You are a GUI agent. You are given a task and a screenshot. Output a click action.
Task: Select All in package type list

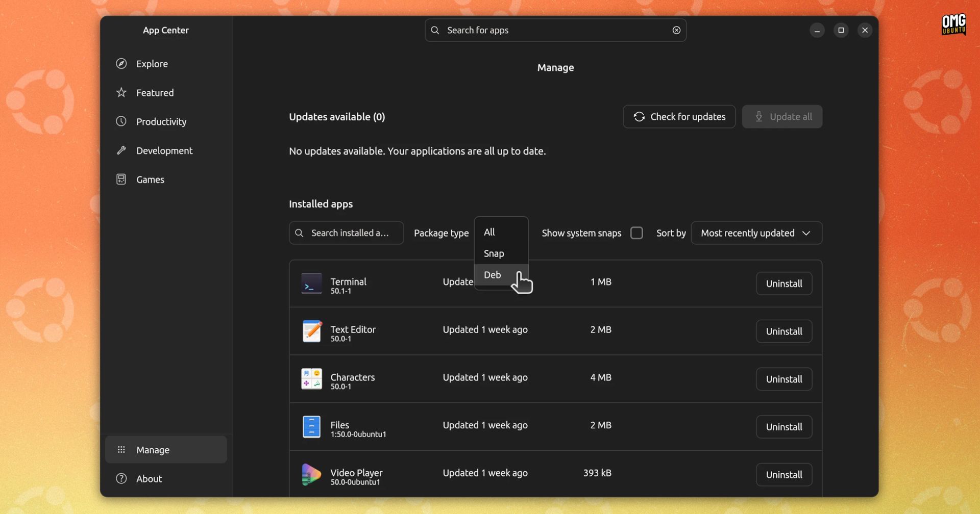click(489, 232)
